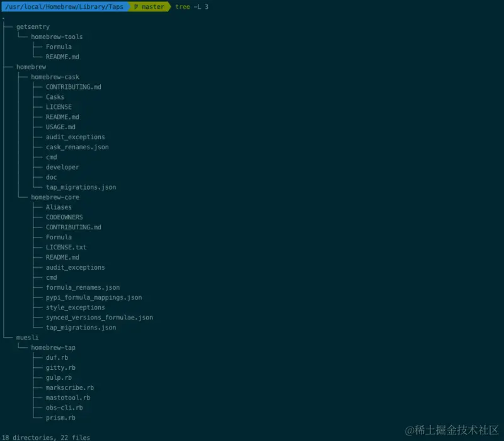
Task: Click the formula_renames.json entry
Action: (83, 288)
